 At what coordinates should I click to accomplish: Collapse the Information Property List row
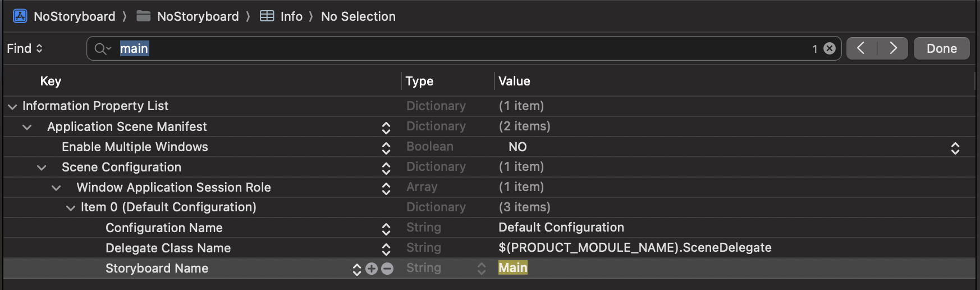click(12, 107)
